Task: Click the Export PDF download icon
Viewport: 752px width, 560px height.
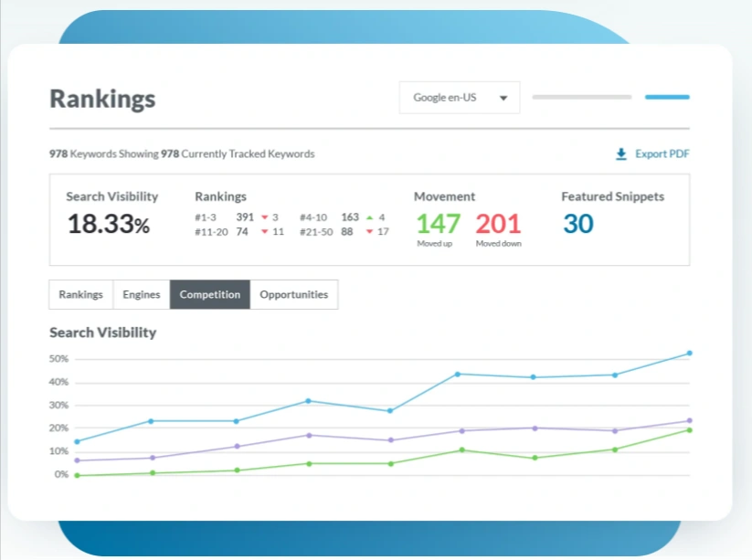Action: tap(622, 153)
